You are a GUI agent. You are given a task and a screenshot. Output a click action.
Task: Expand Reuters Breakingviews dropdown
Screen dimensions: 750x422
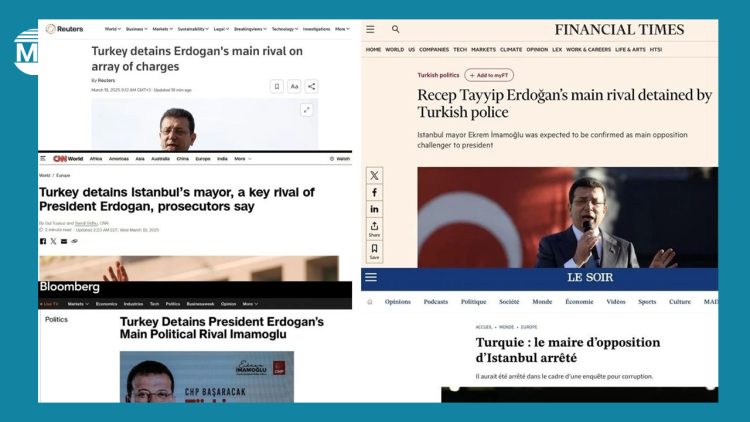(250, 29)
